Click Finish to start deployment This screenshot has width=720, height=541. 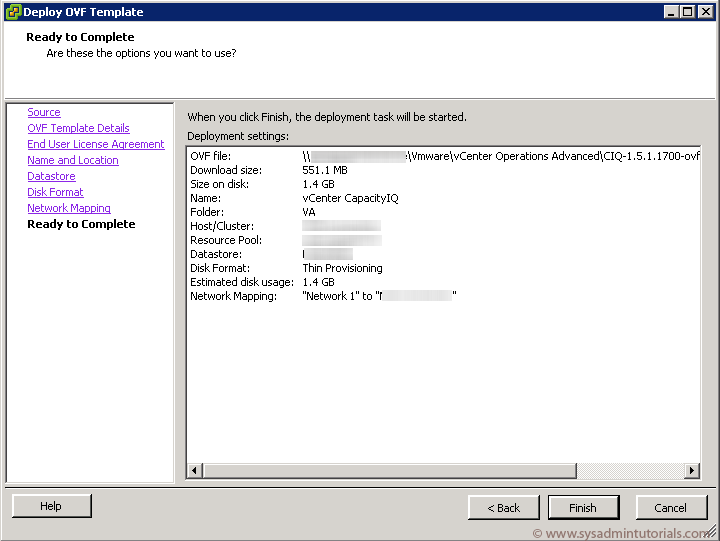(583, 507)
